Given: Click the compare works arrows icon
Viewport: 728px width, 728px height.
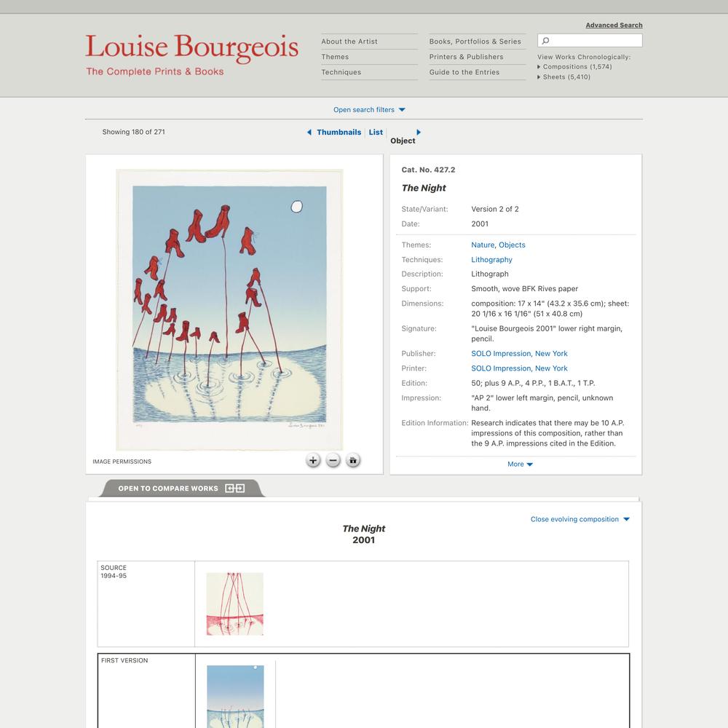Looking at the screenshot, I should click(234, 488).
